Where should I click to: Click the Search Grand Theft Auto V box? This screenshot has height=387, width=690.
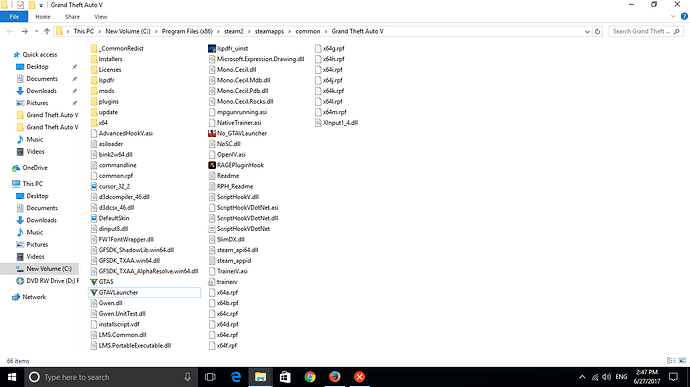point(646,31)
